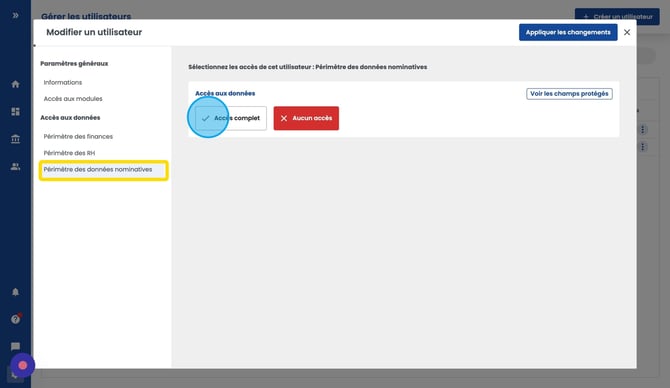Select the Aucun accès option
Viewport: 670px width, 388px height.
click(x=306, y=118)
